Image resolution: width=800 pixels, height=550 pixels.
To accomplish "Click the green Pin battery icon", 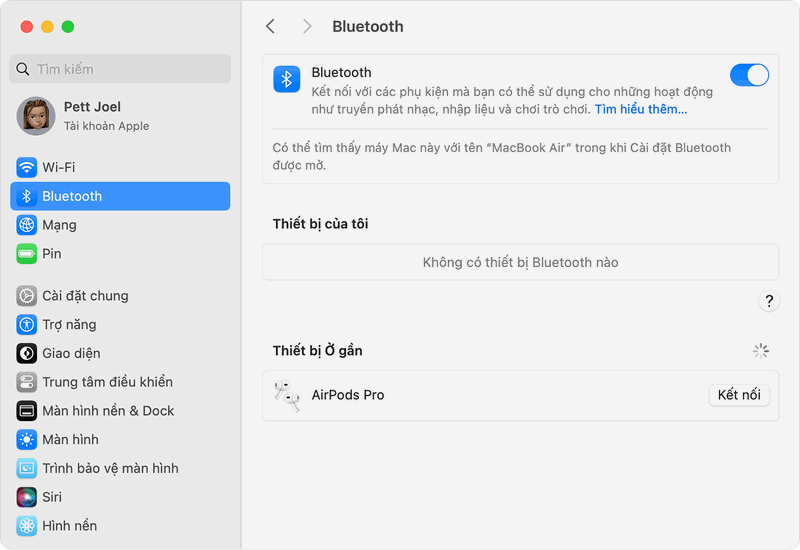I will click(27, 254).
